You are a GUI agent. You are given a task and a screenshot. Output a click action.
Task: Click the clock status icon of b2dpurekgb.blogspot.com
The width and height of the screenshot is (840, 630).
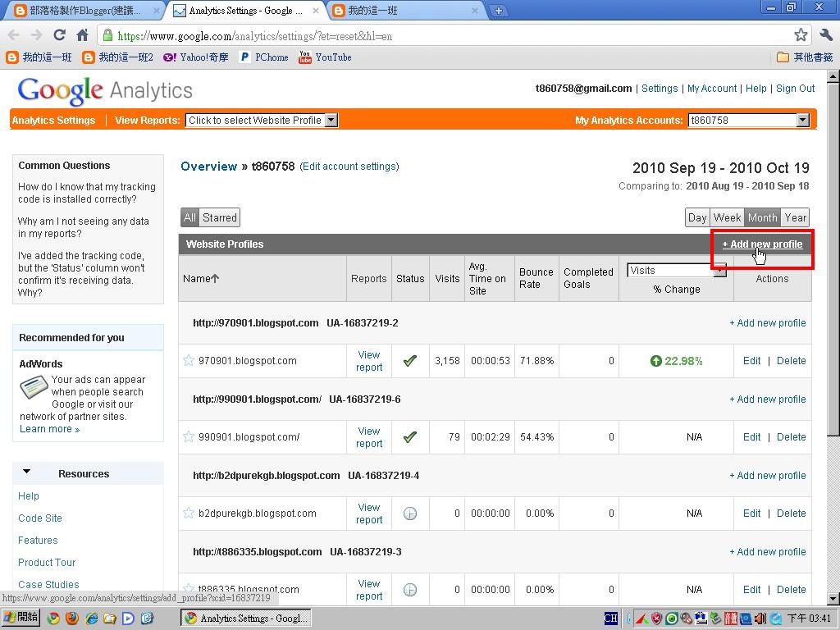point(410,514)
